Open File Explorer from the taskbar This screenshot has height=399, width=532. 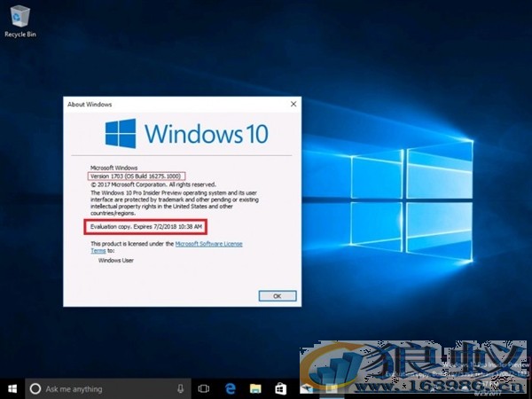pos(255,389)
